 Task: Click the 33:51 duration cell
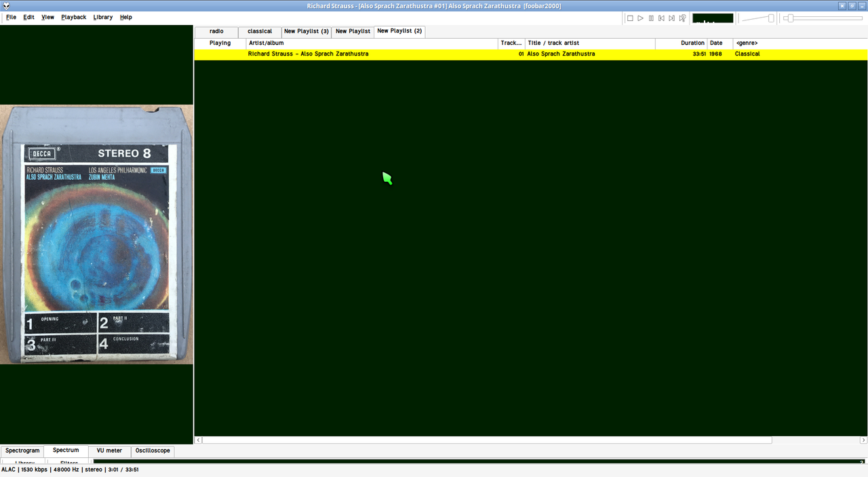point(699,54)
